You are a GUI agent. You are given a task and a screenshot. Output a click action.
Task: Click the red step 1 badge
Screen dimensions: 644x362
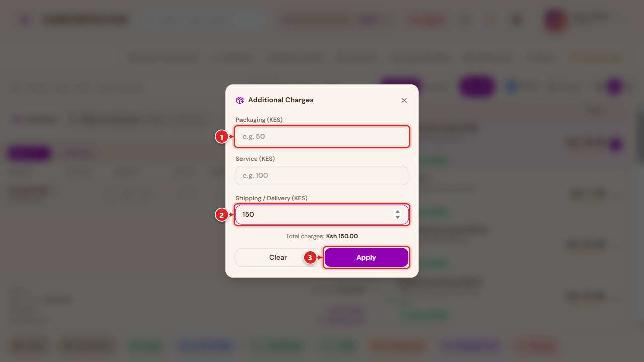point(222,136)
